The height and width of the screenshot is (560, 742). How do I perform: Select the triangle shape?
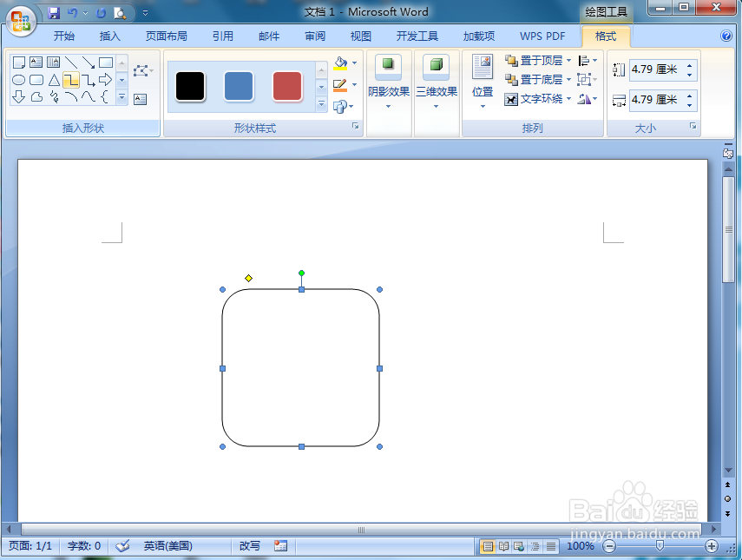(x=54, y=80)
